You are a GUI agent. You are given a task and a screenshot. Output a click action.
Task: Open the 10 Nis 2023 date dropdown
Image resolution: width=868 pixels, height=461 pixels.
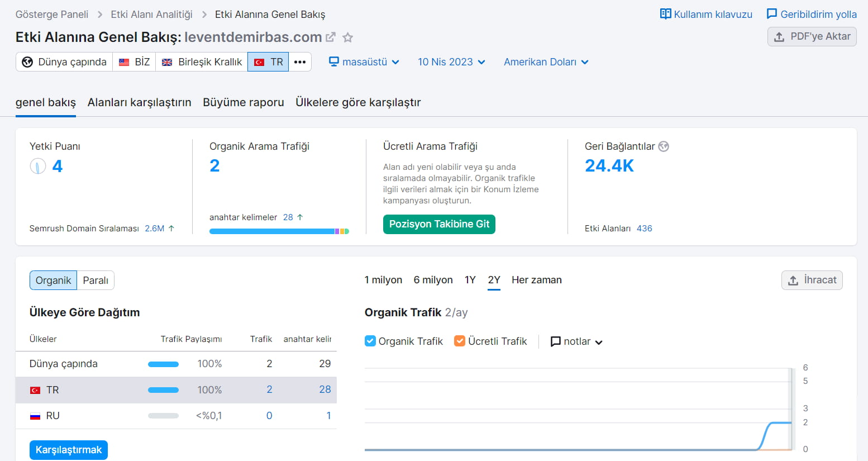pos(451,62)
